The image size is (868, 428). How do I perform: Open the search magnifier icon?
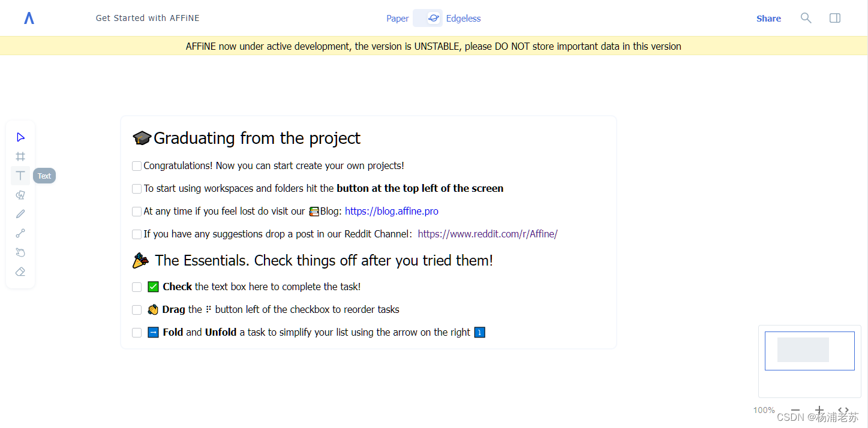click(806, 18)
